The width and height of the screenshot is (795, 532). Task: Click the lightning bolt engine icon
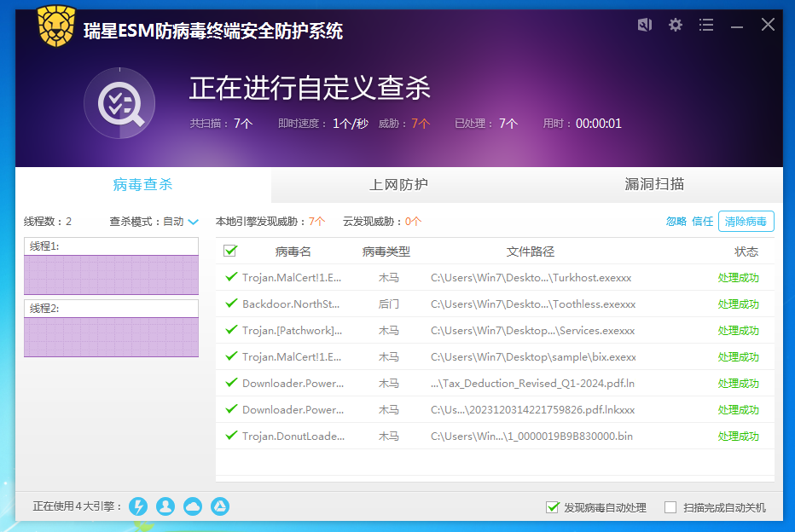click(138, 506)
